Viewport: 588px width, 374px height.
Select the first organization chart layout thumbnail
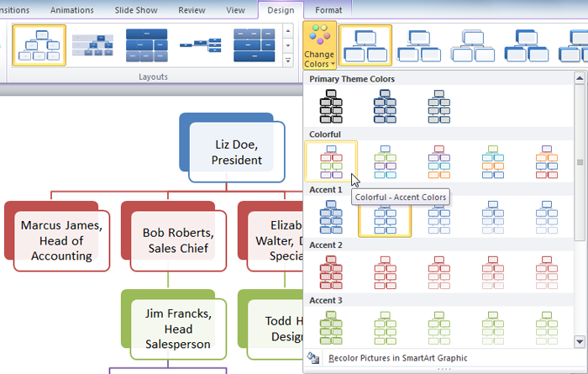tap(39, 45)
